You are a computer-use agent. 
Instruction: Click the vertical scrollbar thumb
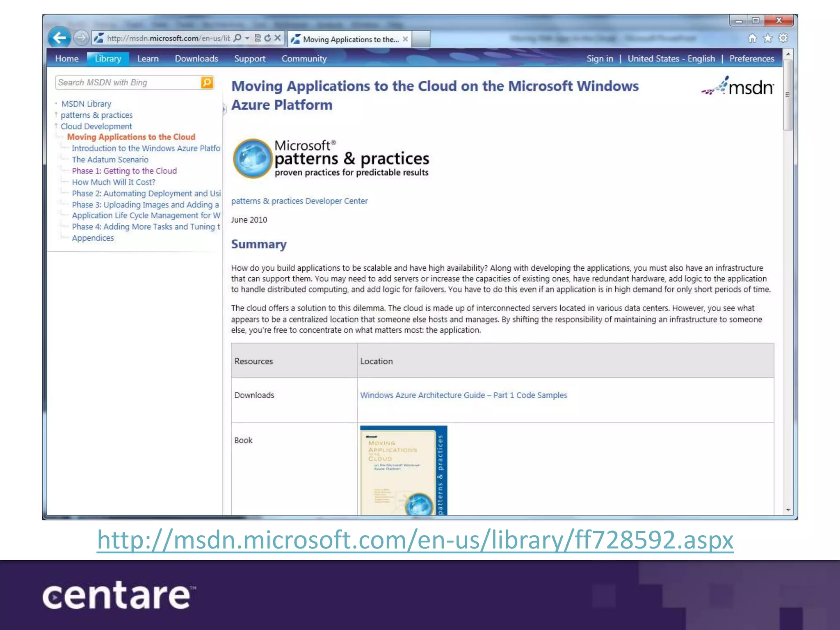pos(787,95)
